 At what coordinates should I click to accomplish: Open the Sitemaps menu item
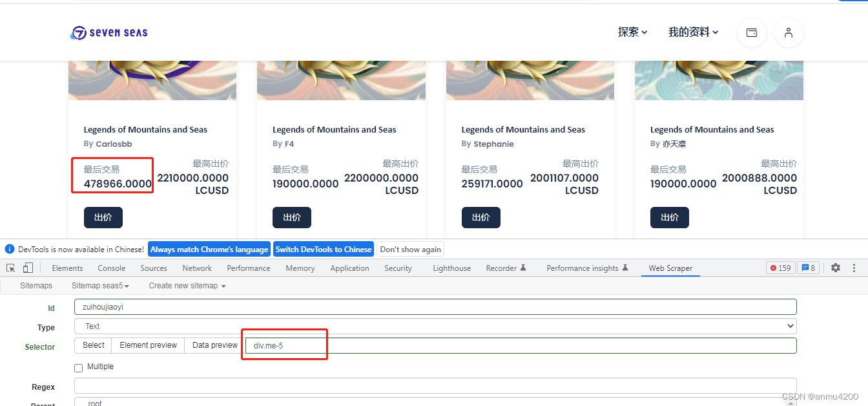tap(36, 286)
